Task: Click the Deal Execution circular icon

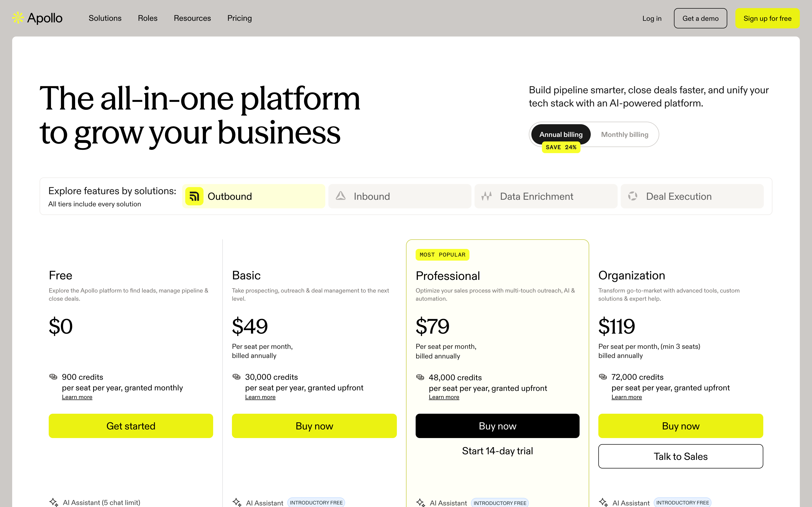Action: coord(633,196)
